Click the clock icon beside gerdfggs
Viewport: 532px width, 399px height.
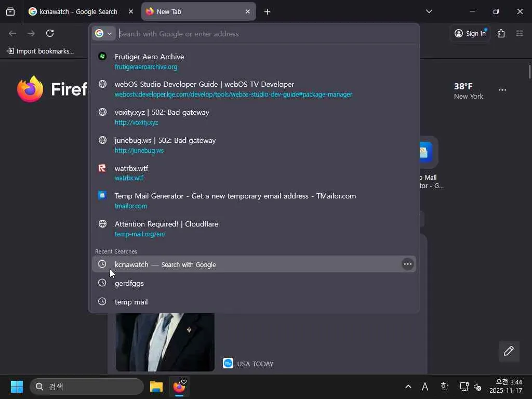click(102, 283)
